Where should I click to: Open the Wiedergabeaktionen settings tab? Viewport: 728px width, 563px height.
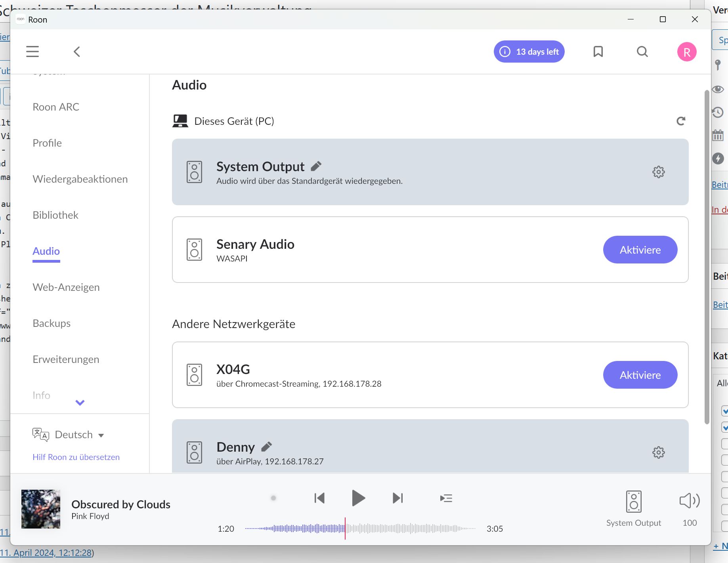coord(80,179)
